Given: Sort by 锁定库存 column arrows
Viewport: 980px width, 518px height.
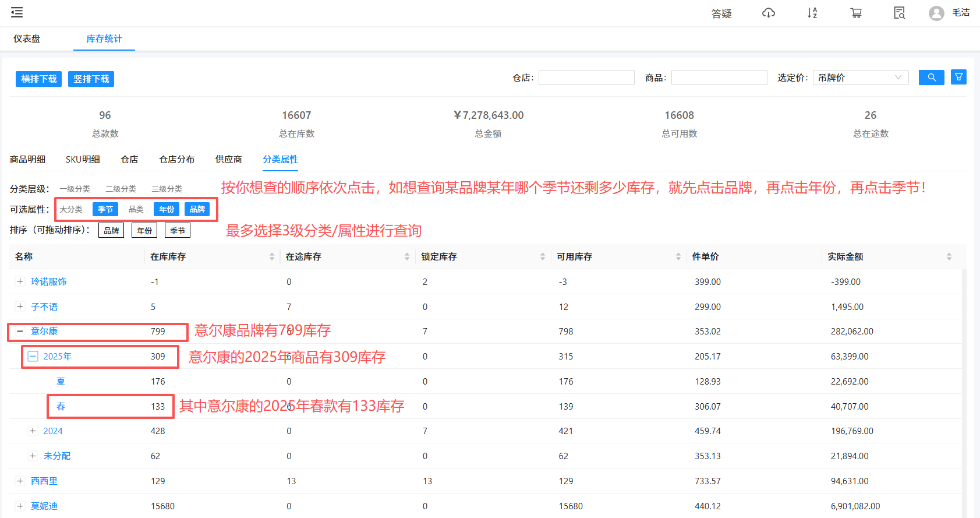Looking at the screenshot, I should (543, 256).
